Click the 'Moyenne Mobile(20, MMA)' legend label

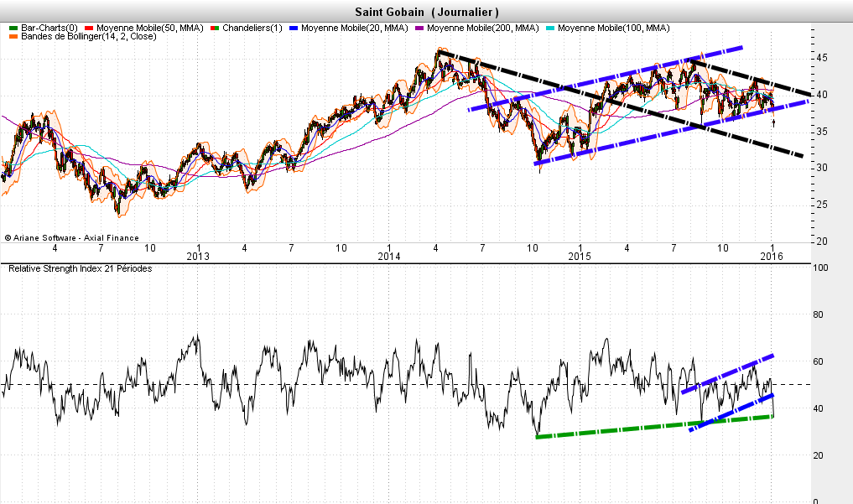click(x=355, y=28)
